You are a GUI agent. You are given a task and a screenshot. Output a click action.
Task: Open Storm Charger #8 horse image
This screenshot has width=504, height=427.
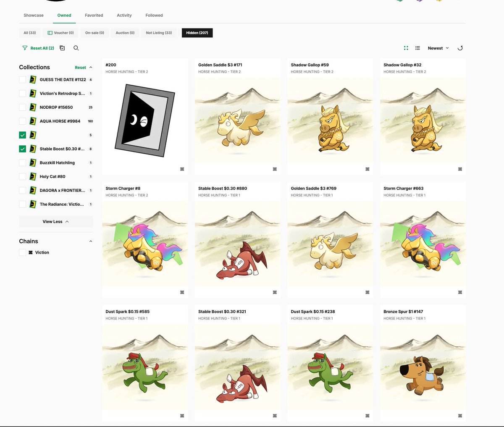[145, 244]
